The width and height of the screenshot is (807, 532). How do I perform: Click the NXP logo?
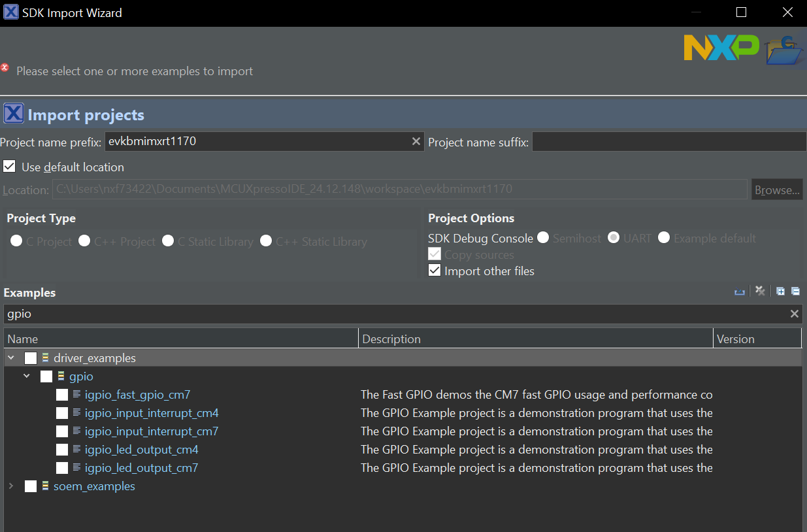point(721,48)
